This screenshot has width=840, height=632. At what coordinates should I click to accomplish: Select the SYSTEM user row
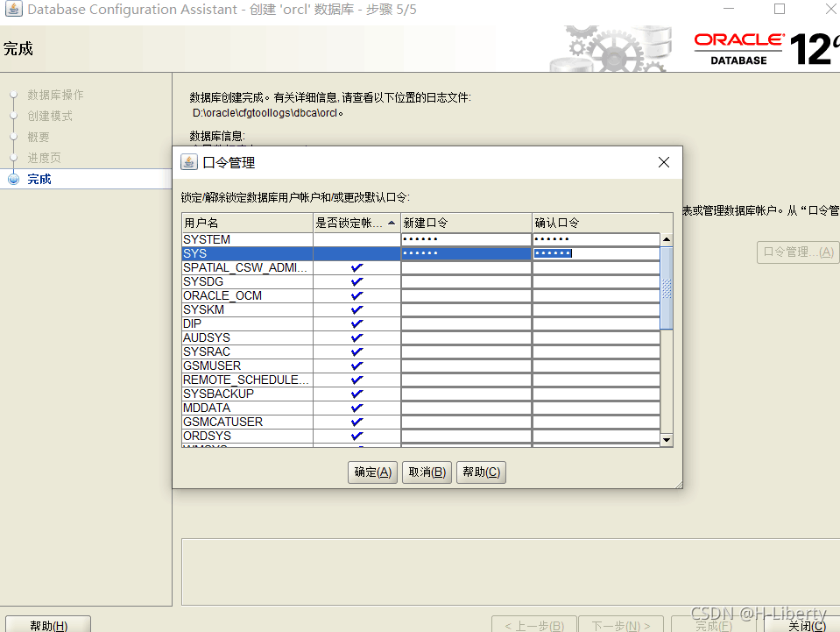(421, 239)
